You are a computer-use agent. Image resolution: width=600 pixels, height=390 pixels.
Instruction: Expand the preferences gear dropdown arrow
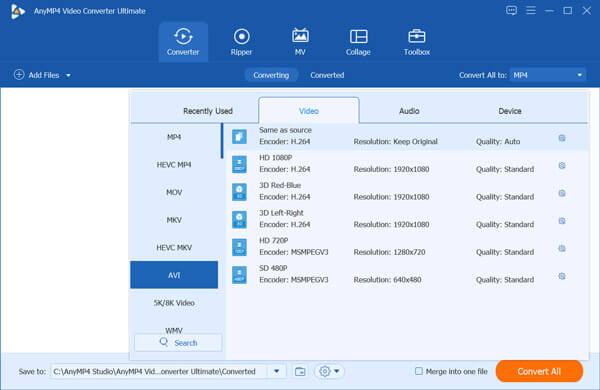click(x=337, y=371)
